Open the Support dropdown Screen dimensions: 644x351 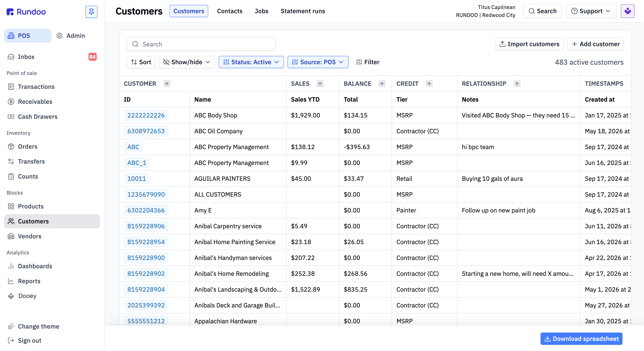click(591, 11)
